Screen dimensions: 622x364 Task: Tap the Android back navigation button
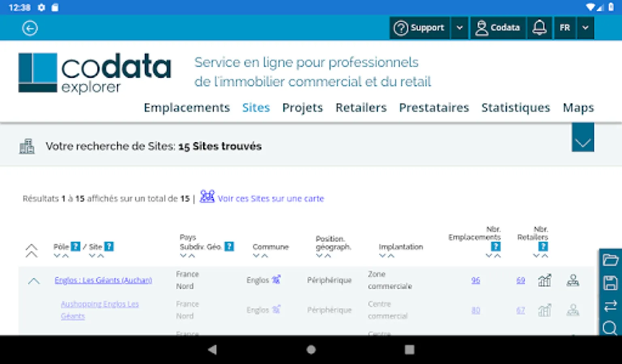[212, 349]
